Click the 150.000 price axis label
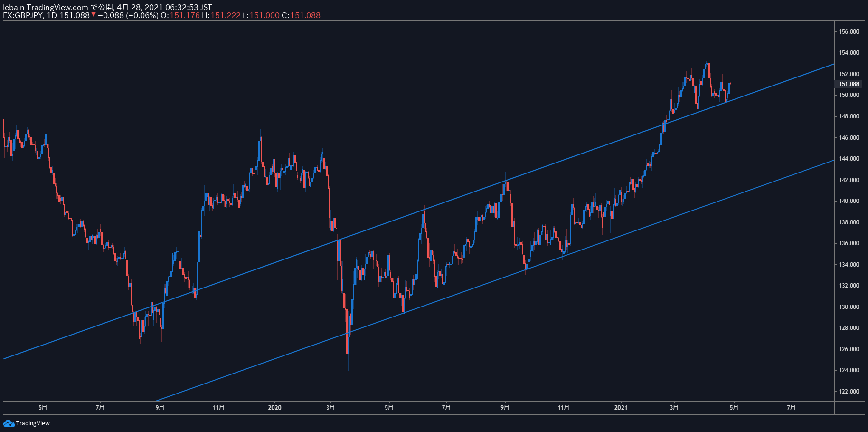This screenshot has width=868, height=432. coord(849,95)
